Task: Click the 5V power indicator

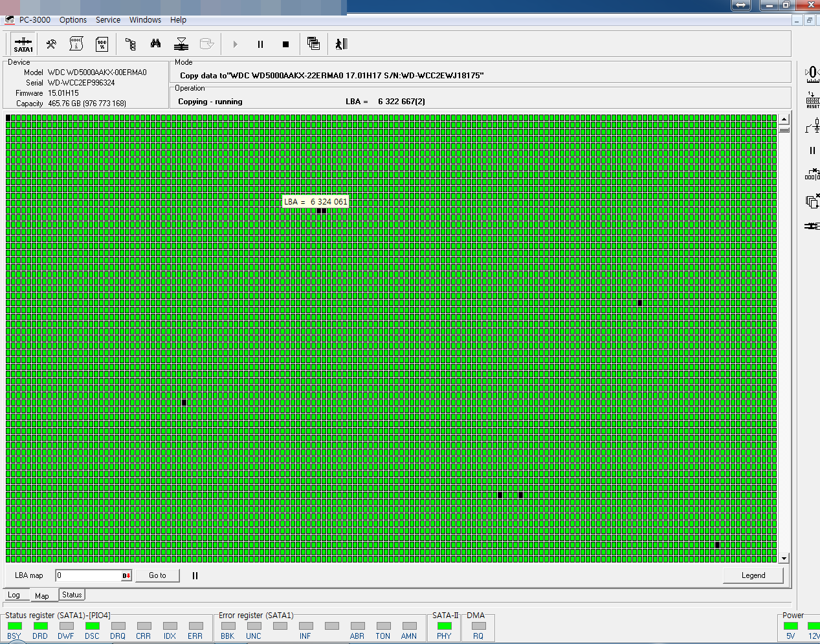Action: point(790,626)
